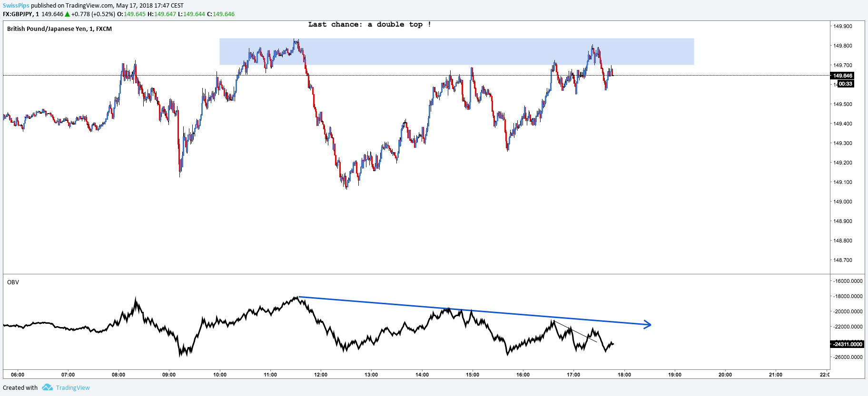
Task: Click the 149.900 price axis label
Action: (842, 26)
